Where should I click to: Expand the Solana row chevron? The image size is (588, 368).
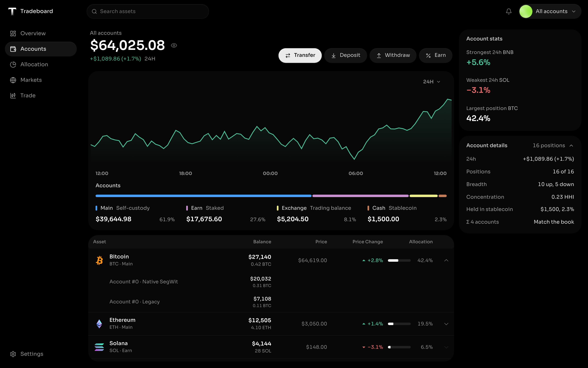pyautogui.click(x=446, y=347)
